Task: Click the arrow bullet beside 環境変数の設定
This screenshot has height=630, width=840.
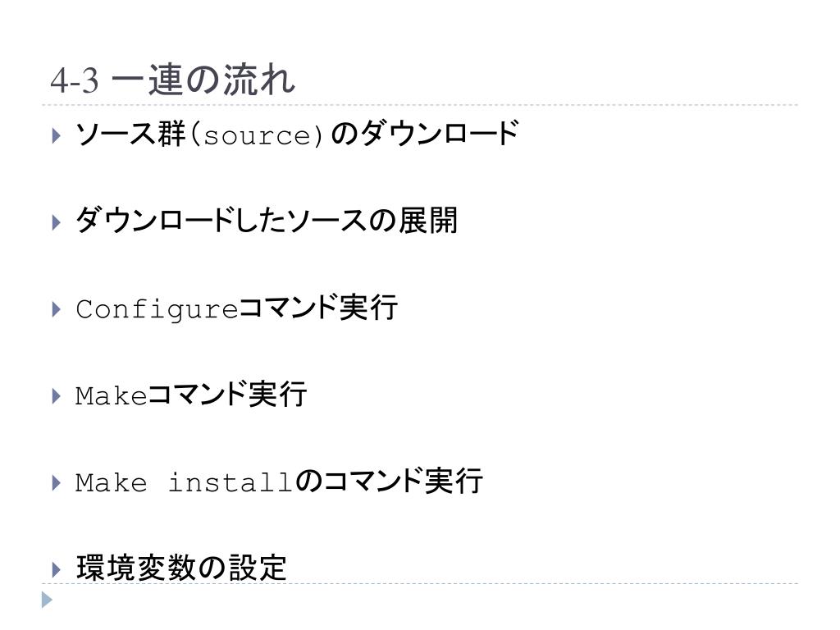Action: pos(57,569)
